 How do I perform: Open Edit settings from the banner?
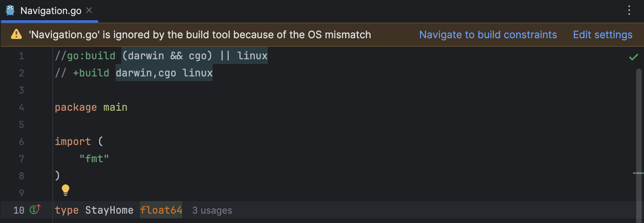tap(603, 35)
